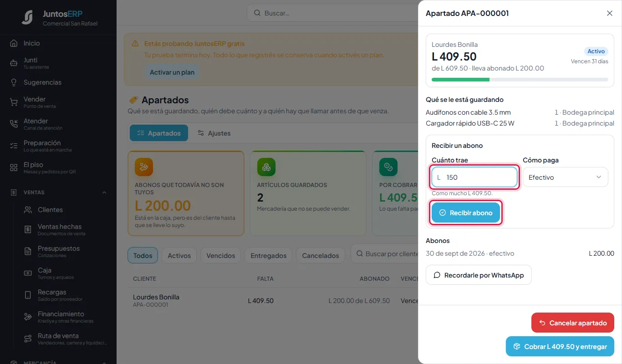Show Entregados apartados filter
Image resolution: width=622 pixels, height=364 pixels.
coord(269,255)
